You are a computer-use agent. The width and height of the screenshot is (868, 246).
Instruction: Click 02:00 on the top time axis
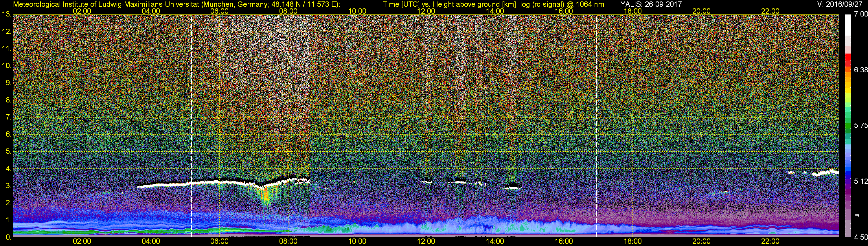pos(82,11)
